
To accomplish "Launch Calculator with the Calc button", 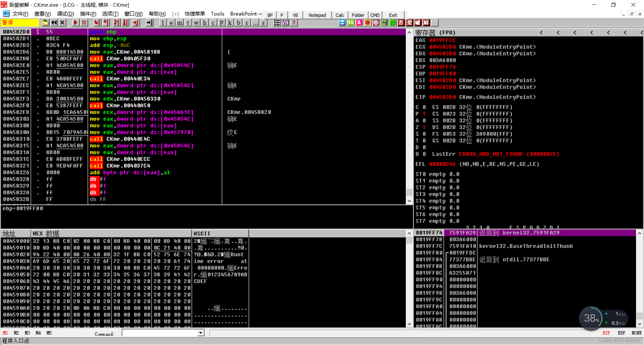I will 340,15.
